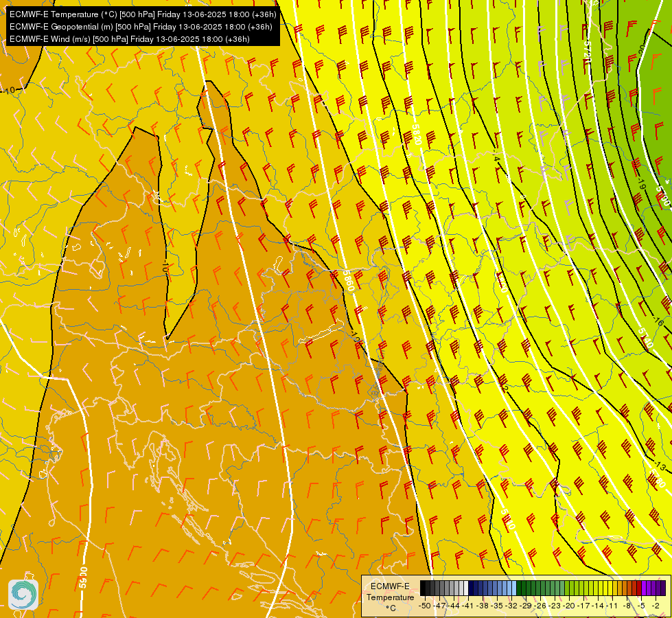Pick the white legend swatch left of -41
The width and height of the screenshot is (672, 618).
click(x=466, y=588)
